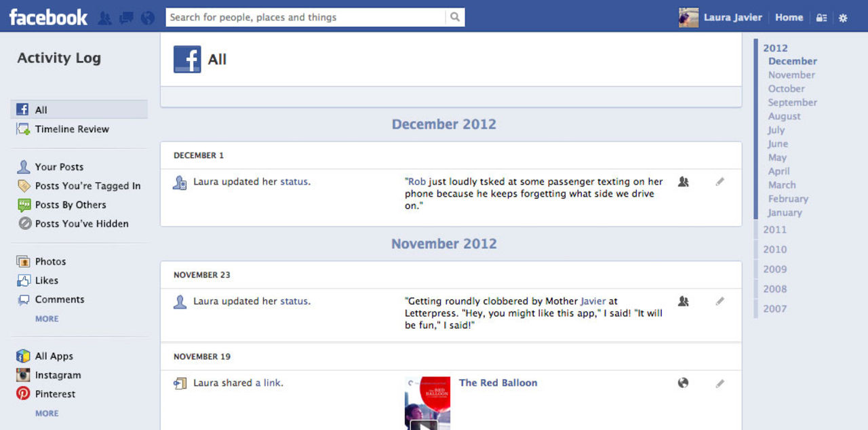Open the messages icon in top bar
The width and height of the screenshot is (868, 430).
point(126,18)
